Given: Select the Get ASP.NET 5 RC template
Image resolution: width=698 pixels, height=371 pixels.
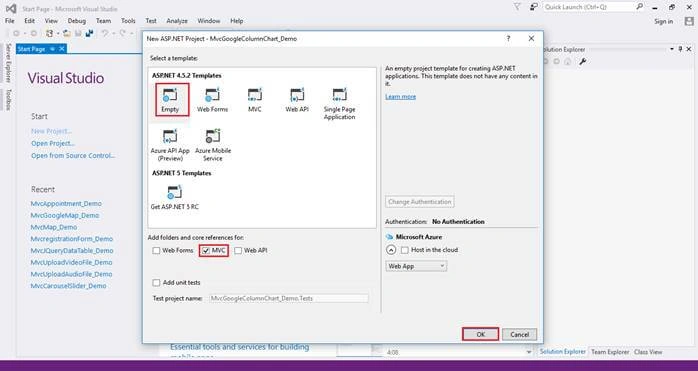Looking at the screenshot, I should (174, 197).
